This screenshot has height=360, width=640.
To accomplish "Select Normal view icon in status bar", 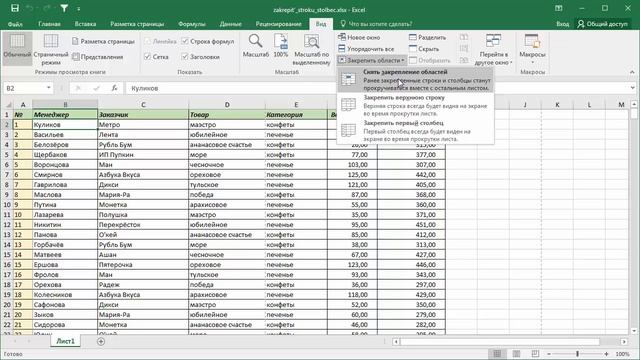I will 497,353.
